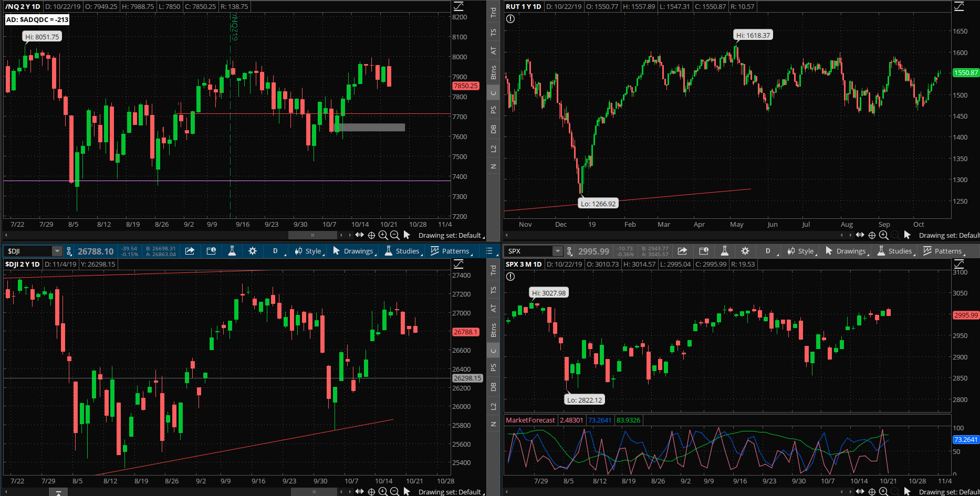Image resolution: width=980 pixels, height=496 pixels.
Task: Toggle DB sidebar panel beside $DJI chart
Action: pyautogui.click(x=493, y=387)
